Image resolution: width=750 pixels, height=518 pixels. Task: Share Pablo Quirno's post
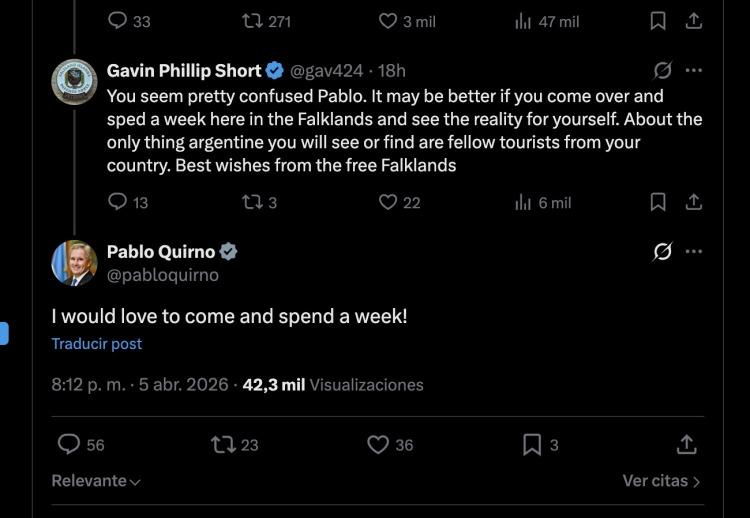coord(687,444)
